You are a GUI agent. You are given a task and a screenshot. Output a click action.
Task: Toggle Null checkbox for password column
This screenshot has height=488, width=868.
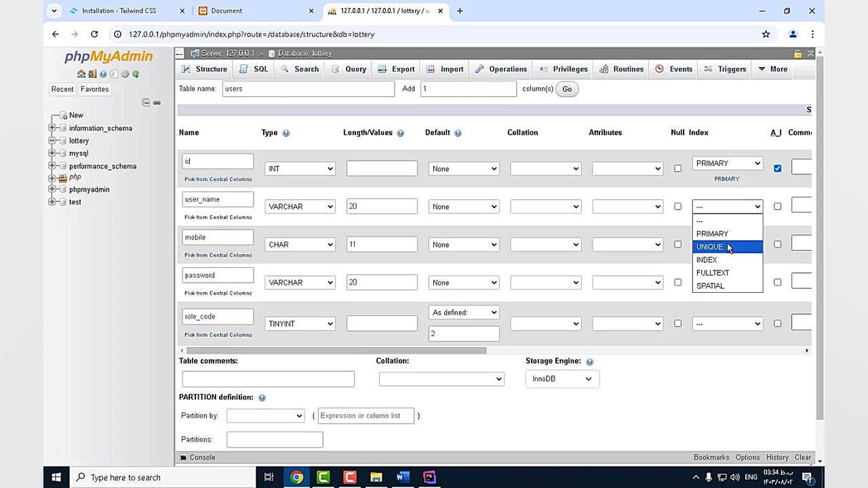tap(677, 283)
